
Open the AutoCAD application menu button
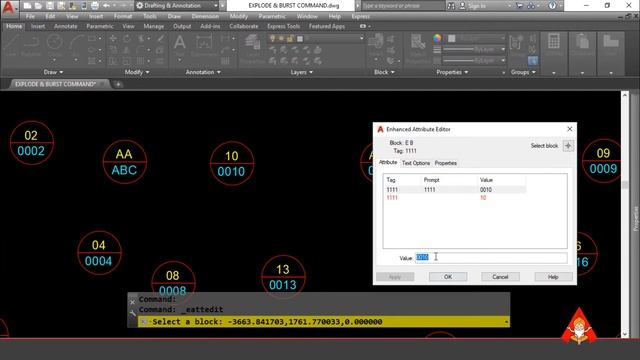pos(9,7)
